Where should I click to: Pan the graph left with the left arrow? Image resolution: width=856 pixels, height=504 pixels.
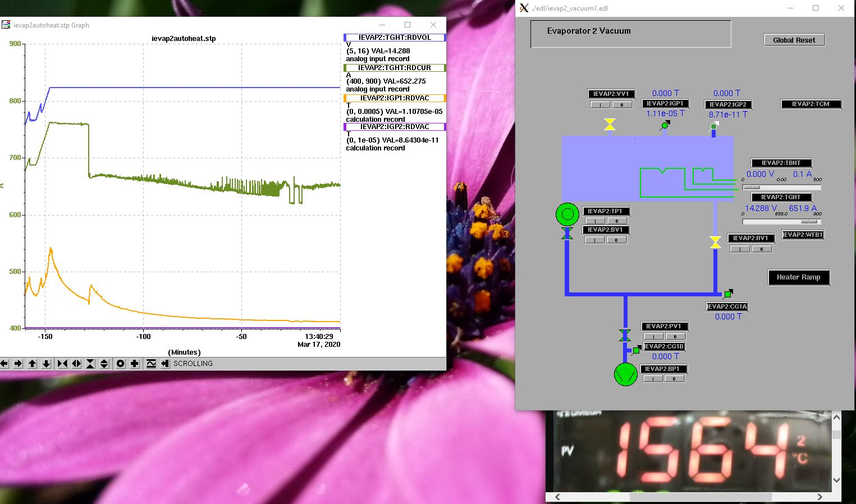pos(4,364)
